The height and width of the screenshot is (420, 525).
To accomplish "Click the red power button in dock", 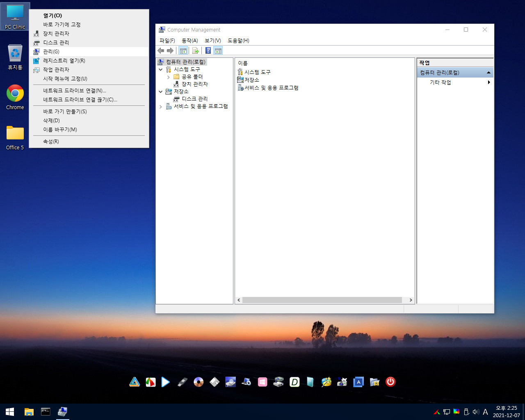I will click(x=390, y=382).
